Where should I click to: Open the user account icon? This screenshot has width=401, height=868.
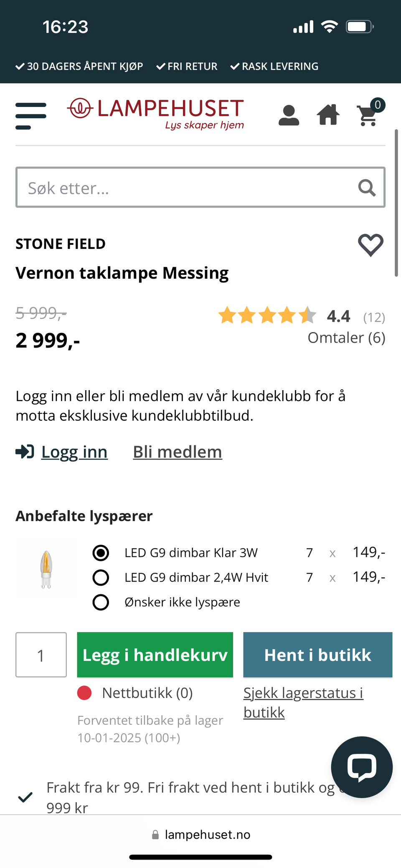click(x=289, y=115)
